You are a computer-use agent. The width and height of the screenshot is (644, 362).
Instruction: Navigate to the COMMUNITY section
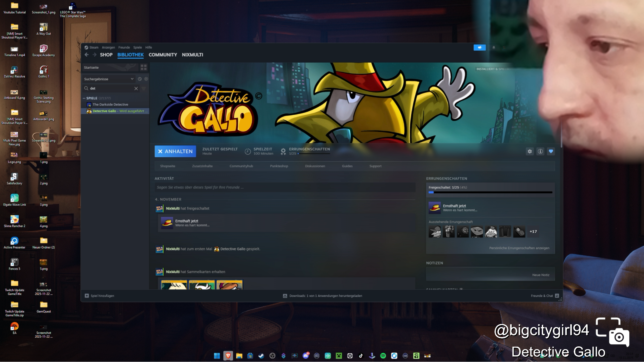pos(163,55)
